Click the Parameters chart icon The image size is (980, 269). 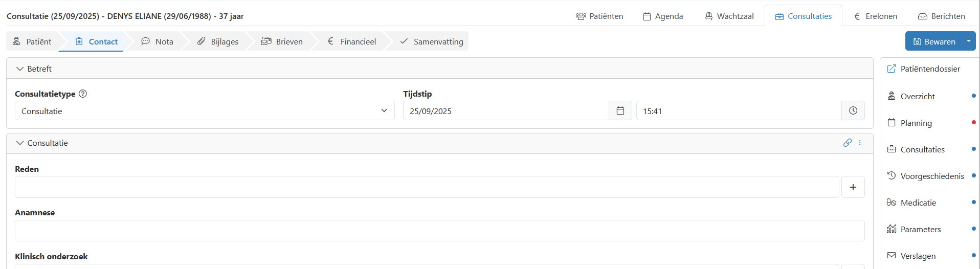(x=892, y=229)
